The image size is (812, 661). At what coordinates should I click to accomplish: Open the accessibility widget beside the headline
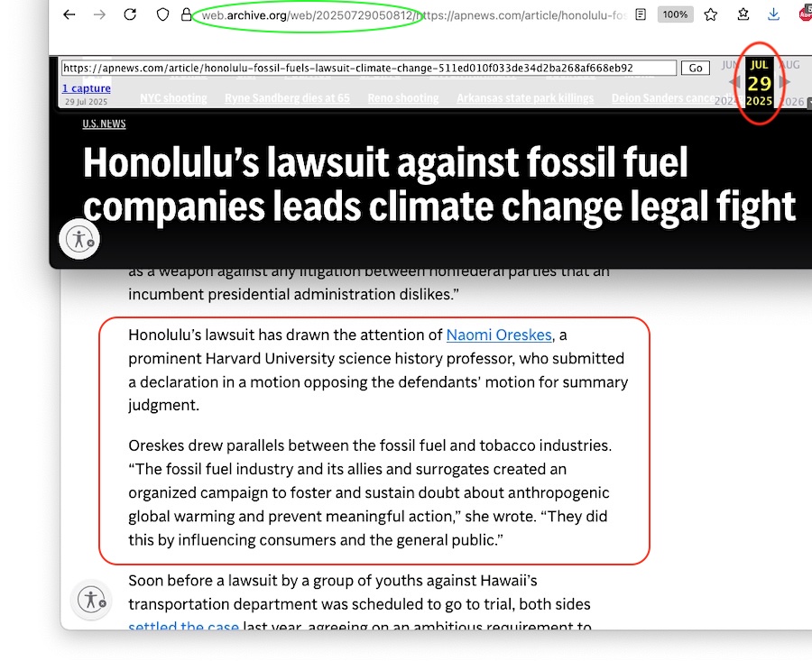point(80,240)
